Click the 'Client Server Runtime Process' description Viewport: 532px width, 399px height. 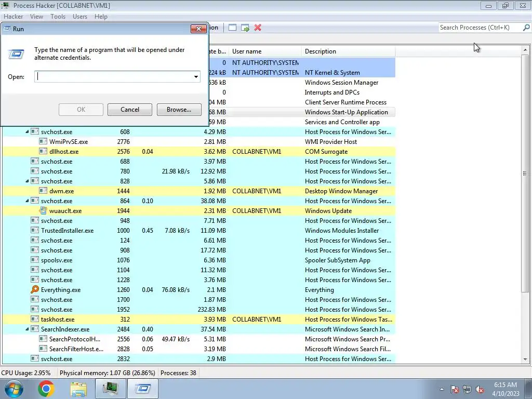345,102
